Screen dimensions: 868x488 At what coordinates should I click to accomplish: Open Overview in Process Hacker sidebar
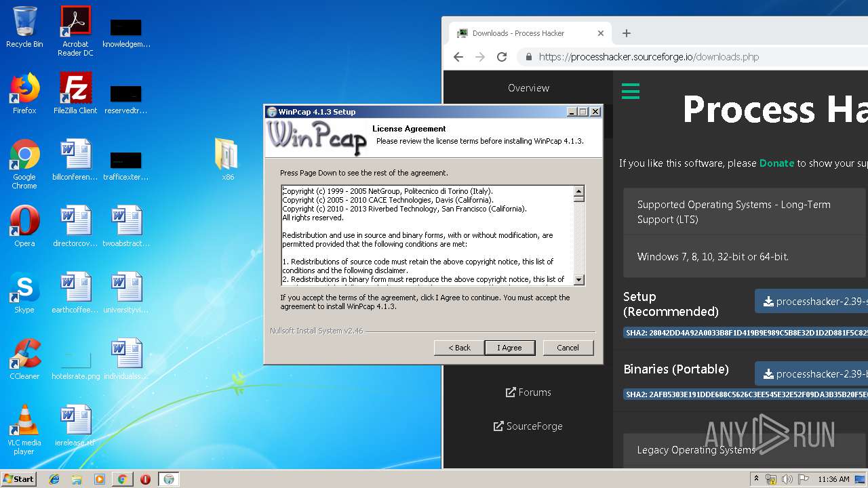(528, 88)
